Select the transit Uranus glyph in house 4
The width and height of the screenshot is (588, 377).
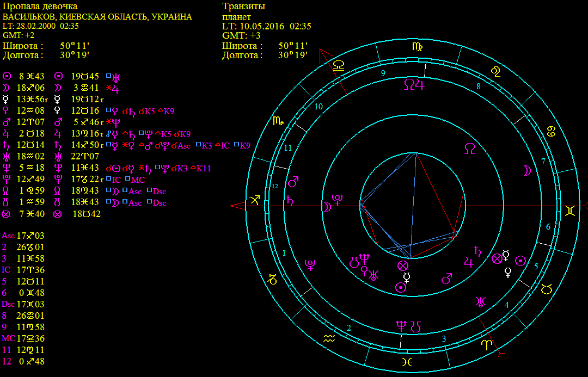[x=481, y=301]
